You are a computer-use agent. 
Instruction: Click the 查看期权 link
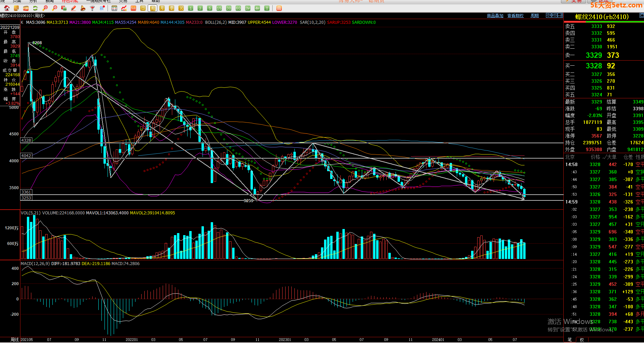515,16
